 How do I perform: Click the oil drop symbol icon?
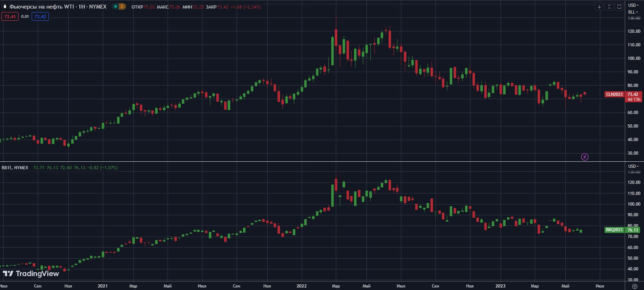click(5, 7)
